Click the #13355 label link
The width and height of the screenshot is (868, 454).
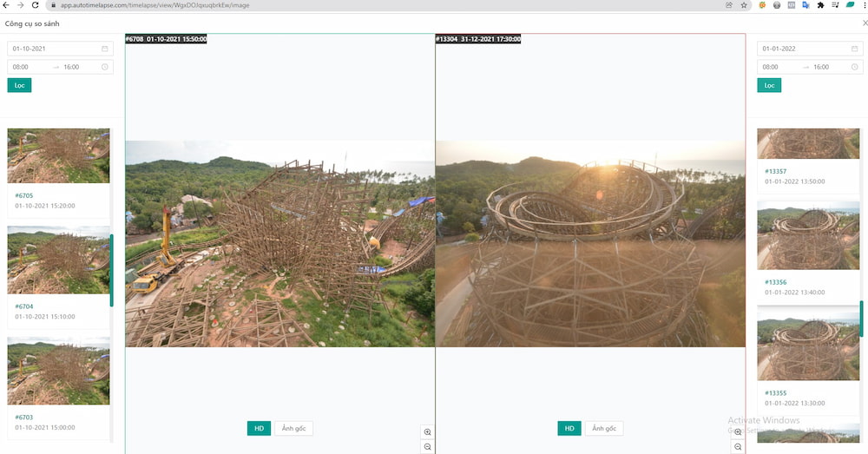tap(775, 393)
